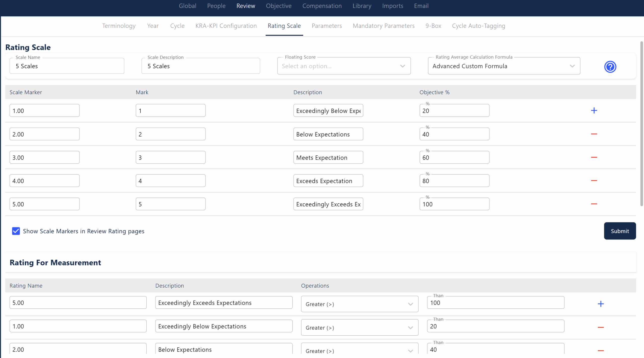Image resolution: width=644 pixels, height=358 pixels.
Task: Click the Objective % field showing 80
Action: pos(454,181)
